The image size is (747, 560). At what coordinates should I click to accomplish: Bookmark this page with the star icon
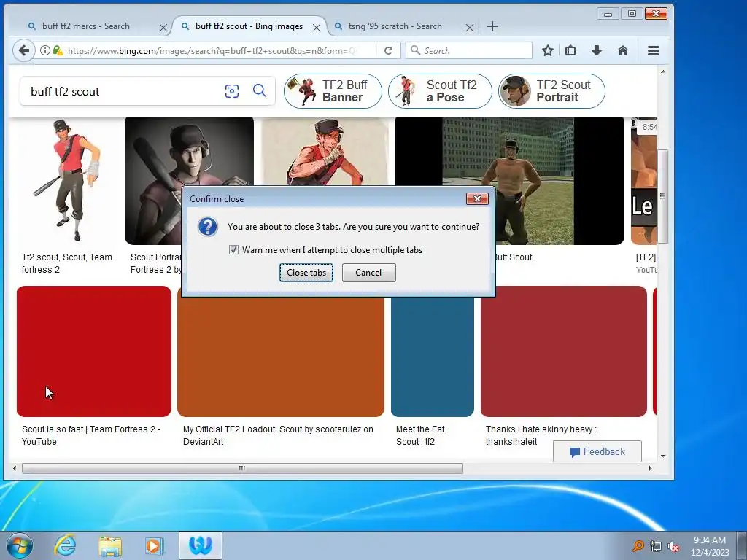pos(548,50)
